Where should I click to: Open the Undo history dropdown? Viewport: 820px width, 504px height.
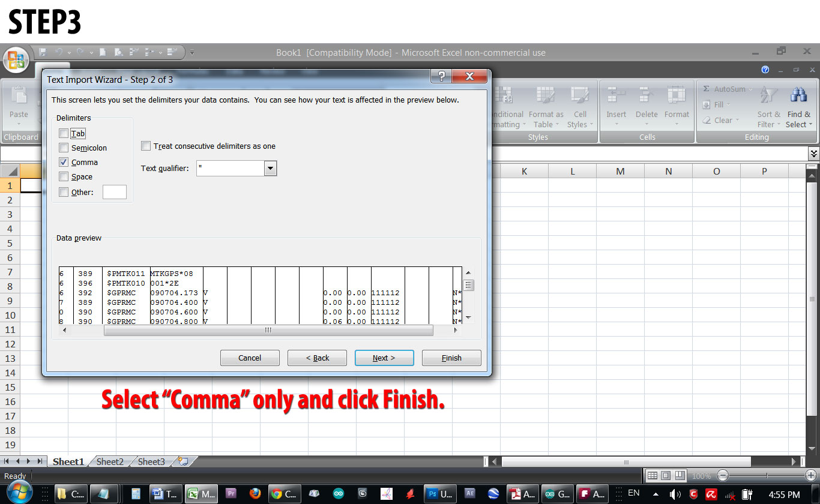point(70,53)
